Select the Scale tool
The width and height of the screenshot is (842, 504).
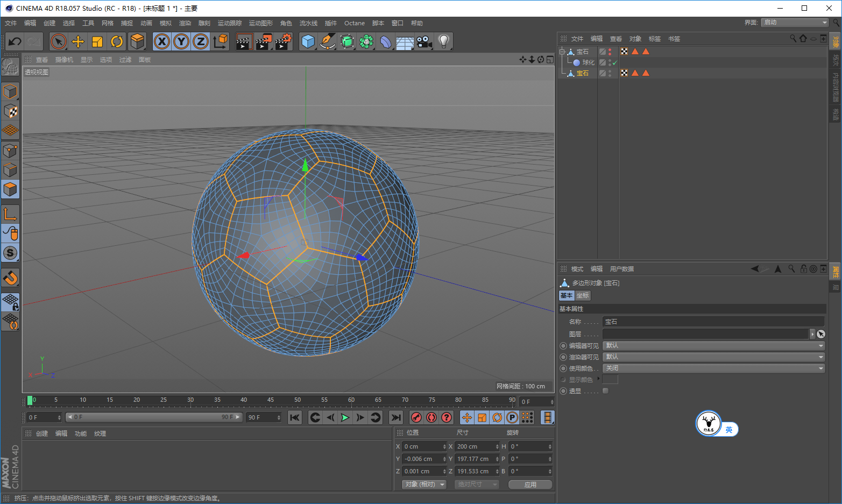point(97,41)
